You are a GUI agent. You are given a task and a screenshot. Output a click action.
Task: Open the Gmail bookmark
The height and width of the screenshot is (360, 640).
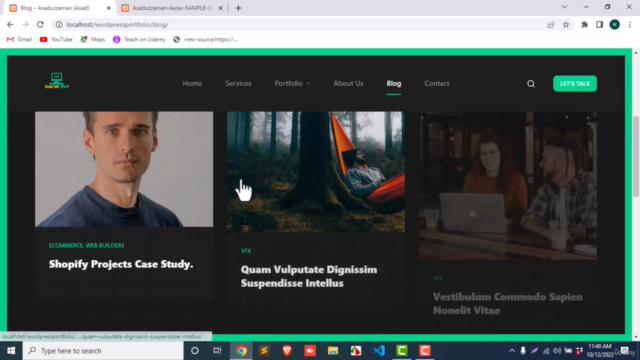[x=20, y=40]
